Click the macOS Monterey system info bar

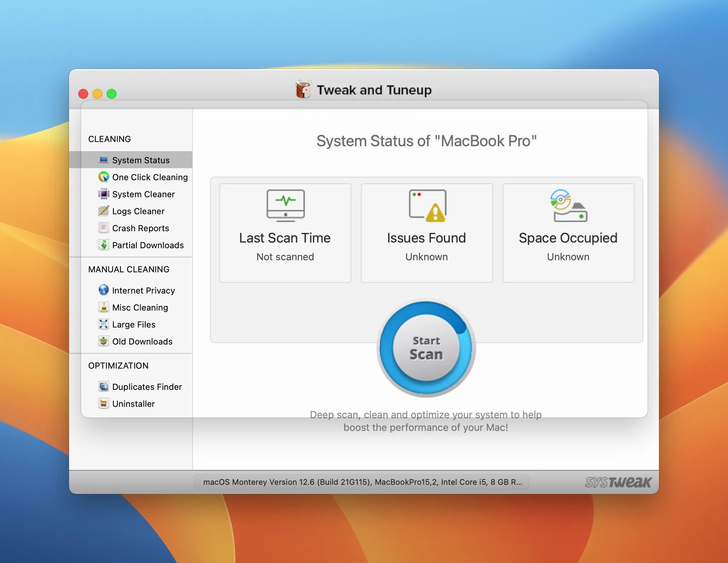point(362,482)
